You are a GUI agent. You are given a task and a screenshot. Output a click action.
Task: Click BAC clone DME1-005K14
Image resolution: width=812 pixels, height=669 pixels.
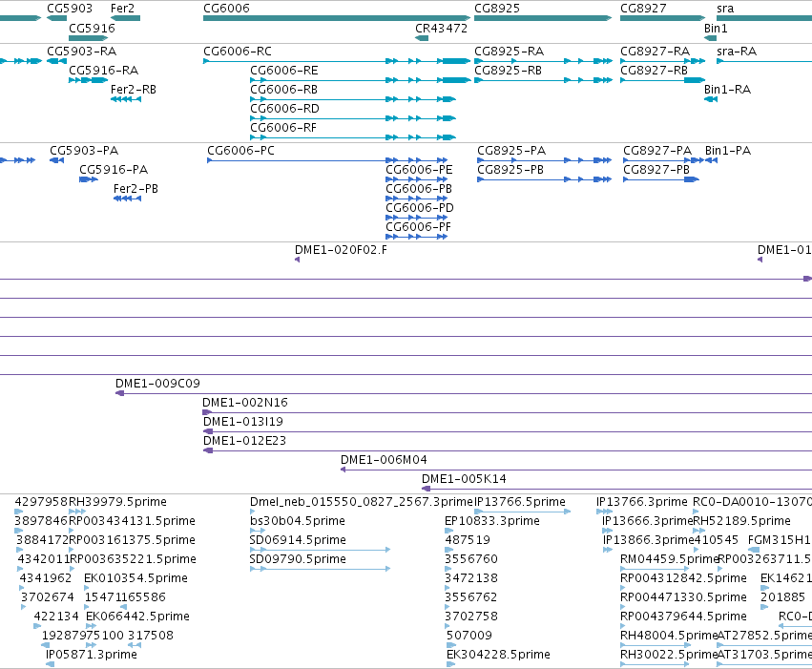tap(464, 479)
